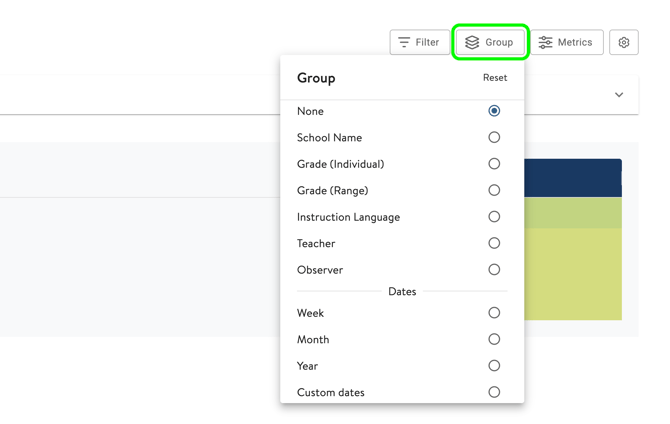Viewport: 670px width, 424px height.
Task: Choose Month date grouping
Action: click(x=494, y=340)
